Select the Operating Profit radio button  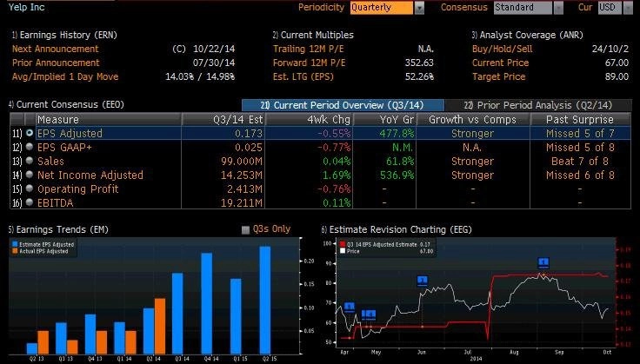coord(30,189)
